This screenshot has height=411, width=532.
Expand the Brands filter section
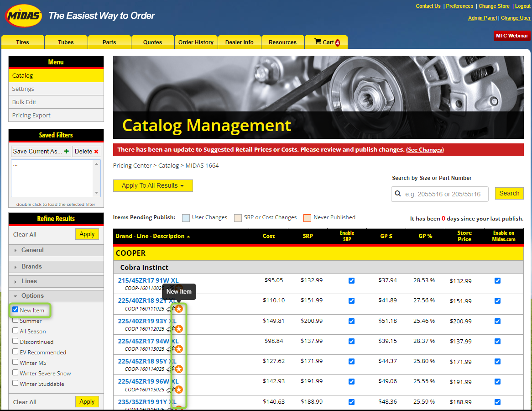pyautogui.click(x=56, y=267)
